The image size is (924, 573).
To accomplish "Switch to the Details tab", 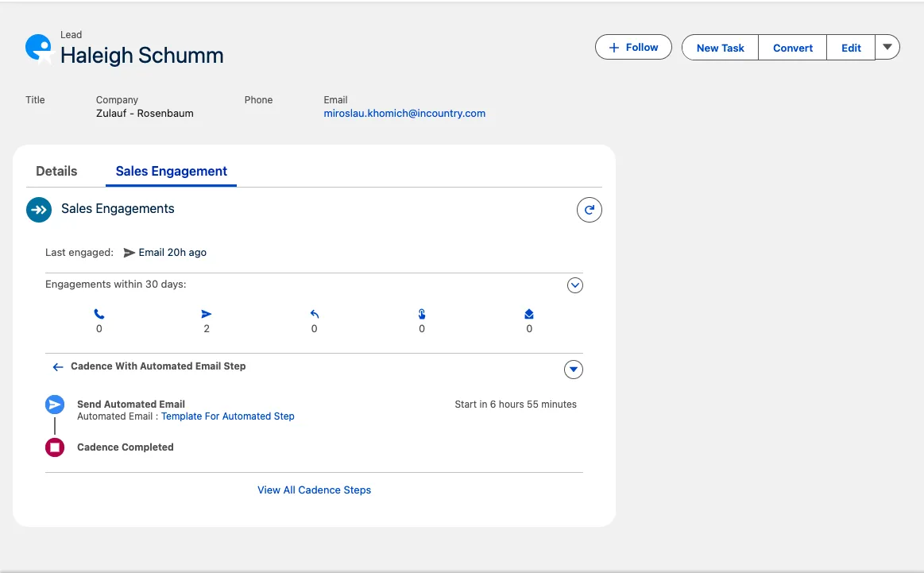I will [56, 171].
